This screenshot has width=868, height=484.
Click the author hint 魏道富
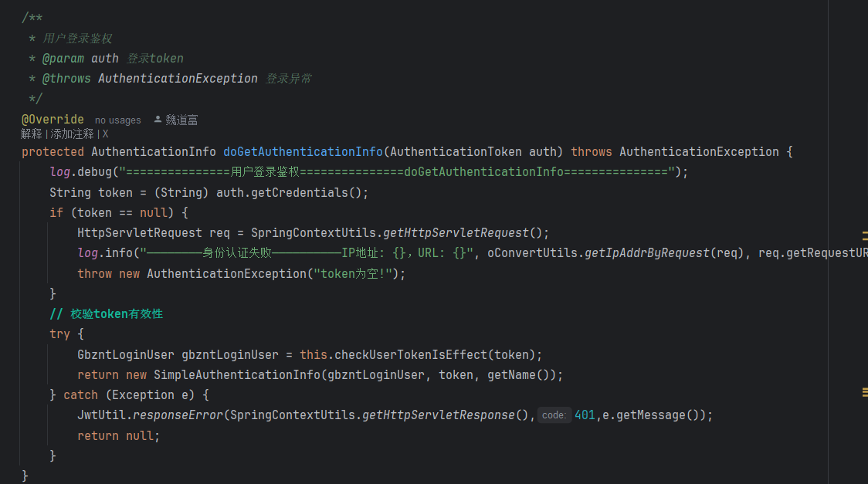pos(181,120)
